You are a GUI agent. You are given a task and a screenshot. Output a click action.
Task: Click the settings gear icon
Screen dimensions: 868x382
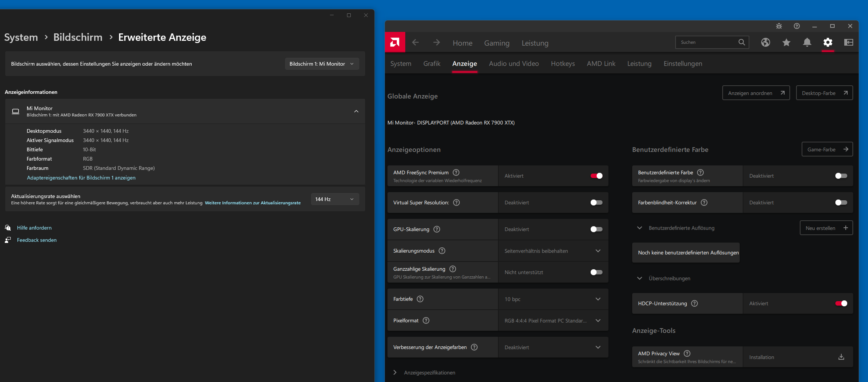click(828, 42)
